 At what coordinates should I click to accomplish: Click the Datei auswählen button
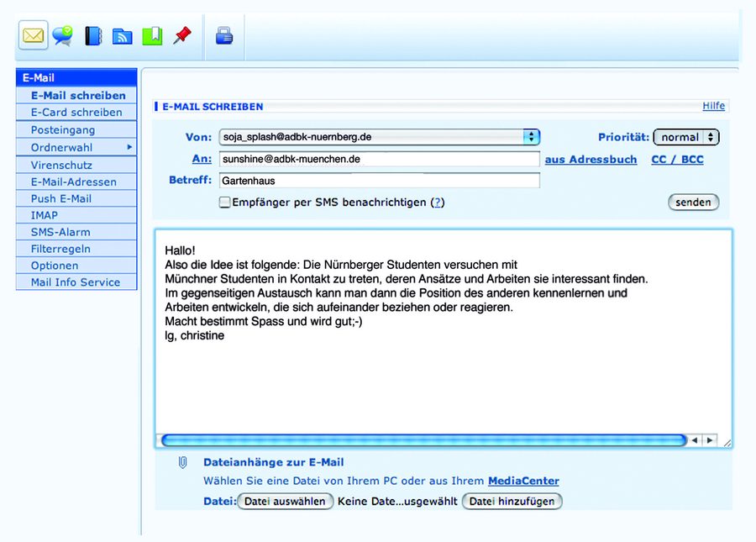(285, 501)
